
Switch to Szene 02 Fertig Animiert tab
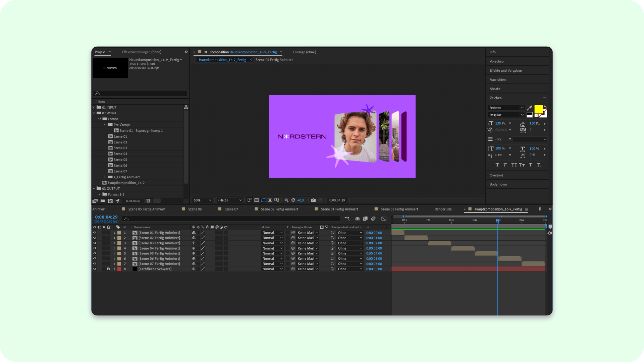coord(279,209)
